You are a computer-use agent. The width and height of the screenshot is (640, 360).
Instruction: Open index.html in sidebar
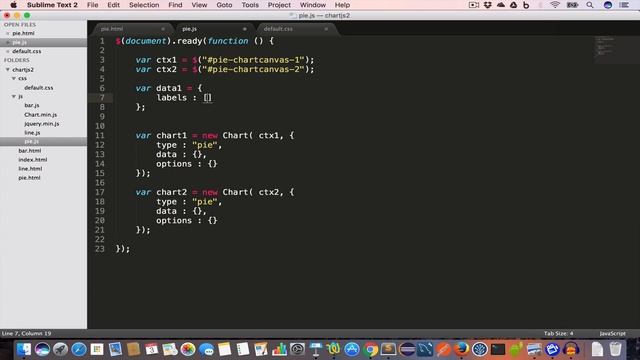[x=32, y=160]
